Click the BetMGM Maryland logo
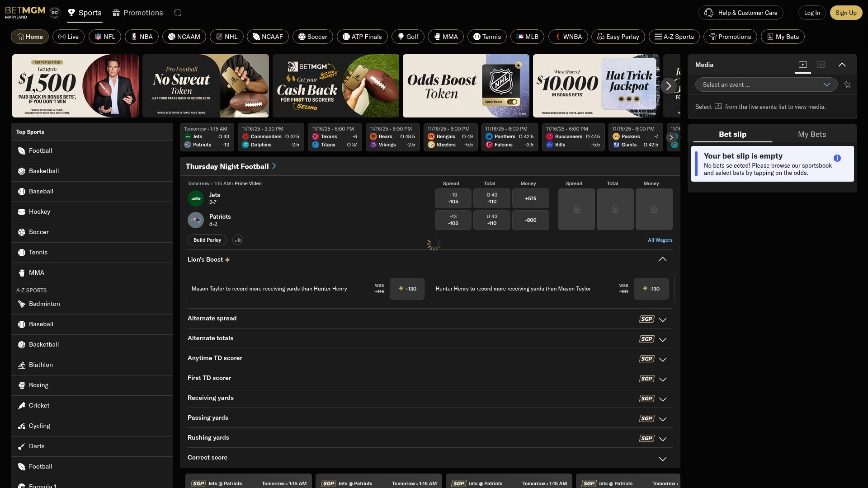 point(25,12)
